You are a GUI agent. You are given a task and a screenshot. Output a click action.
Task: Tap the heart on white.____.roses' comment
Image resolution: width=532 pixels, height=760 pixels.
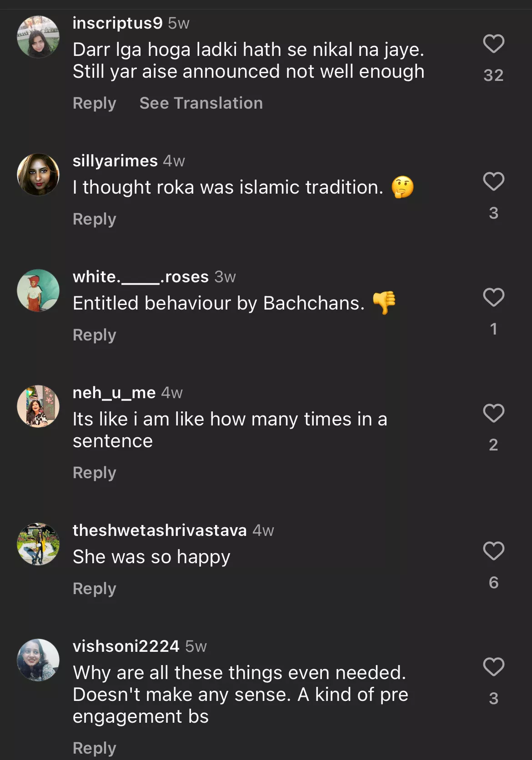pos(493,298)
